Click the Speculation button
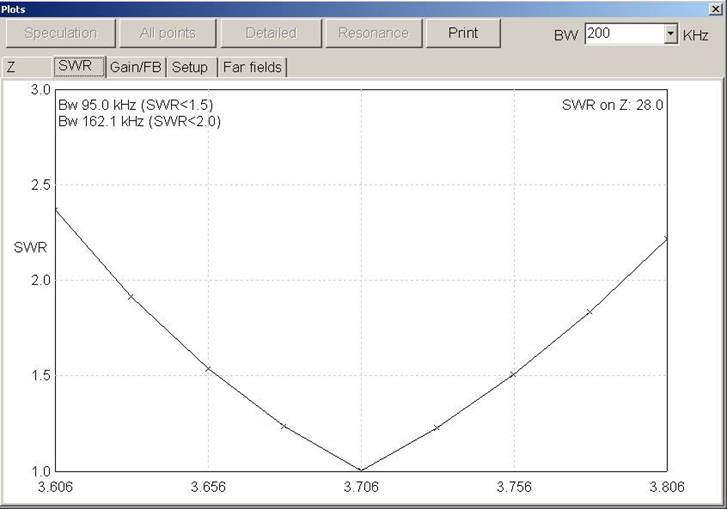This screenshot has width=727, height=509. [60, 33]
